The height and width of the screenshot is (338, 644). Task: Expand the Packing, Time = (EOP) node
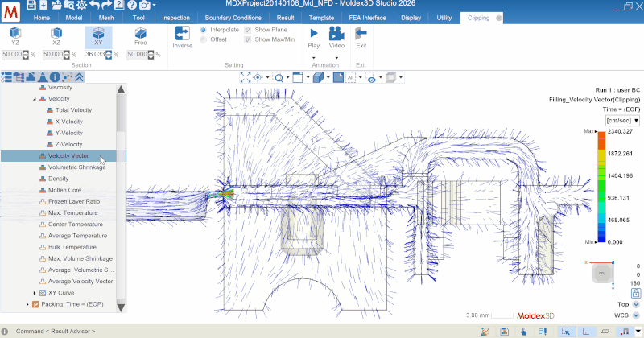point(28,305)
